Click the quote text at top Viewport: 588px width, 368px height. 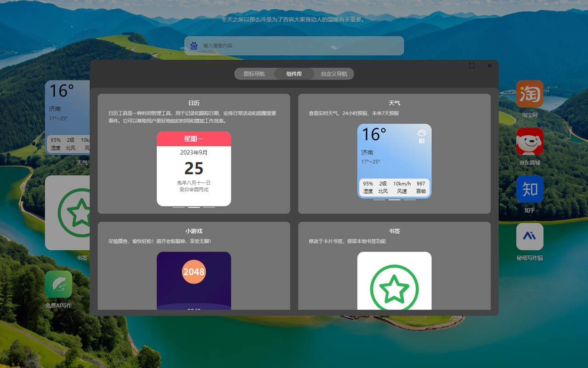pos(294,19)
